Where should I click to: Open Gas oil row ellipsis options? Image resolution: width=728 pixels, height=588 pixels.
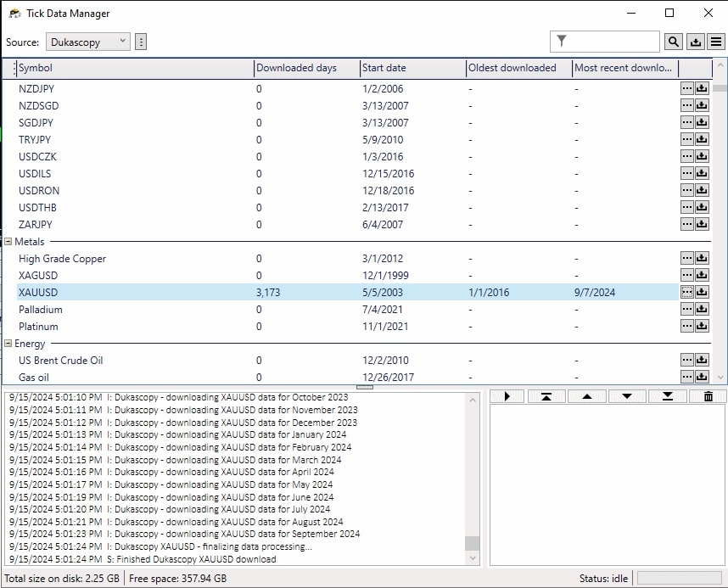click(687, 376)
